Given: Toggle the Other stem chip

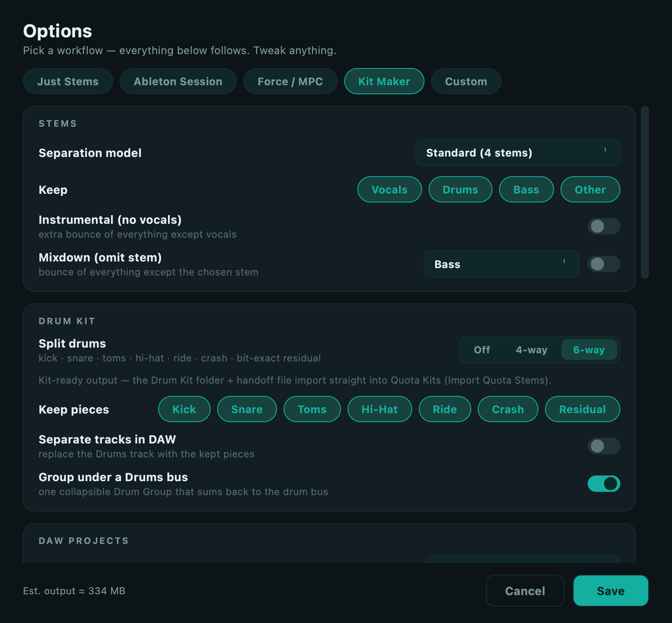Looking at the screenshot, I should point(590,189).
